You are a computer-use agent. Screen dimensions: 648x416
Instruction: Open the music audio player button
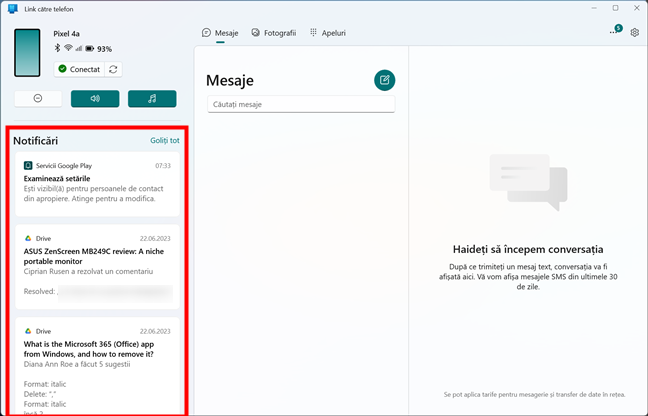coord(152,99)
